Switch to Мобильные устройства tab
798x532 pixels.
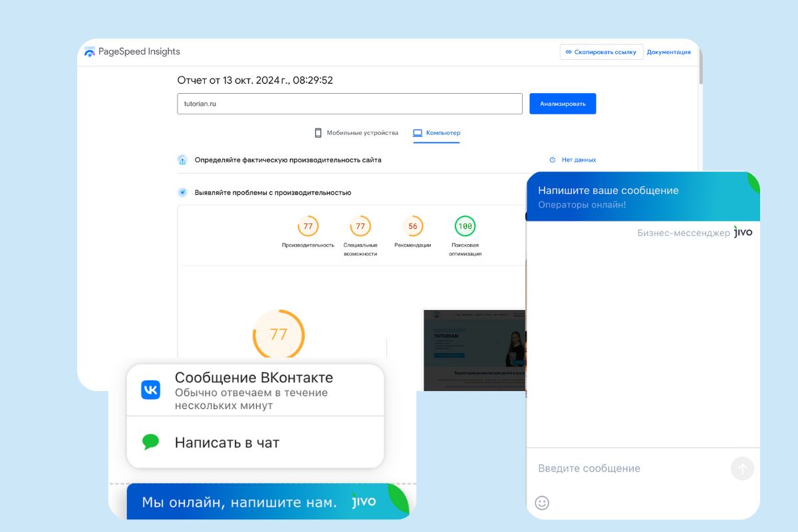[x=356, y=133]
